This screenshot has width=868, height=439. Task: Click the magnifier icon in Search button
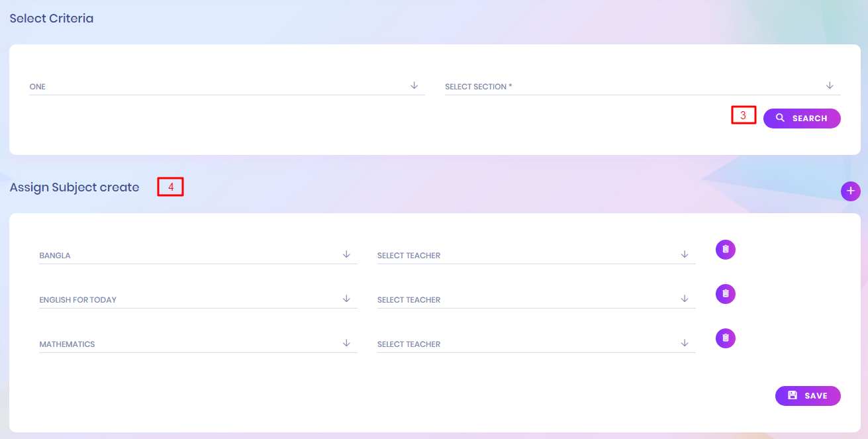(780, 118)
